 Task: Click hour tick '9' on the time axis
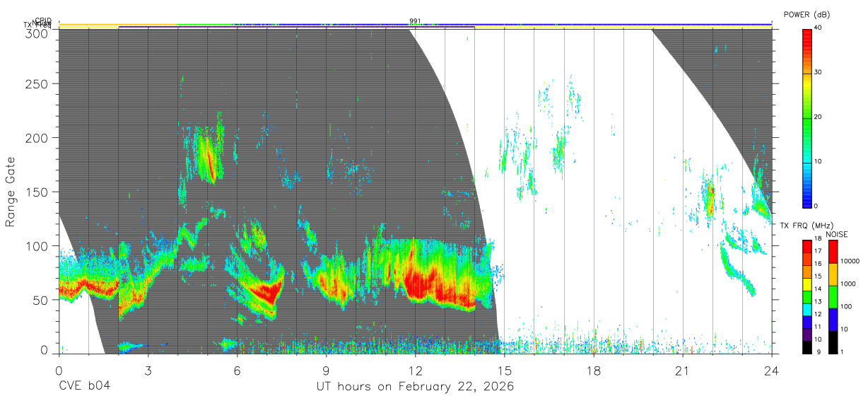click(326, 370)
